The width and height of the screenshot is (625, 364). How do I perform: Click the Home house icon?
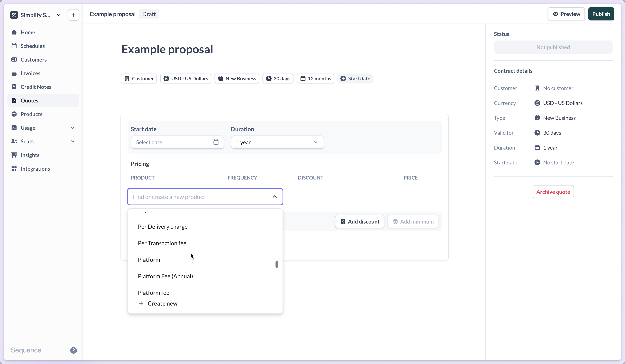[x=14, y=32]
